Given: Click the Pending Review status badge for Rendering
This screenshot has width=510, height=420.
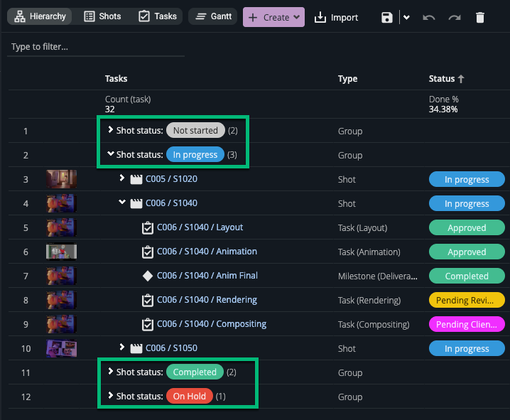Looking at the screenshot, I should (x=467, y=300).
